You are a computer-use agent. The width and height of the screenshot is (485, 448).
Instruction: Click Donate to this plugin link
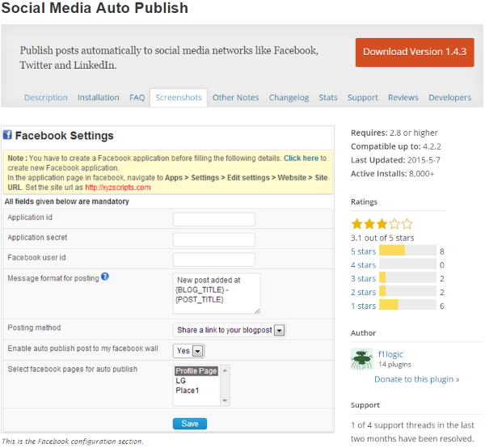[416, 379]
